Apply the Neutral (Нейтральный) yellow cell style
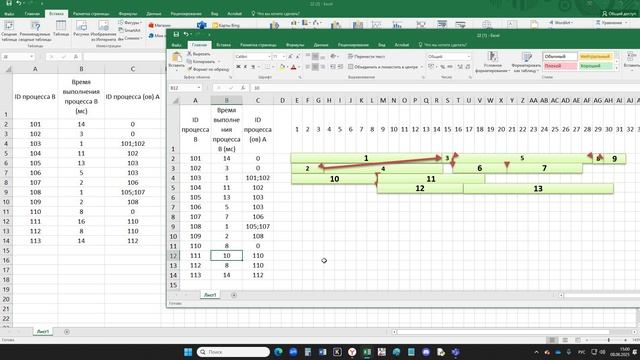The image size is (640, 360). [x=596, y=56]
